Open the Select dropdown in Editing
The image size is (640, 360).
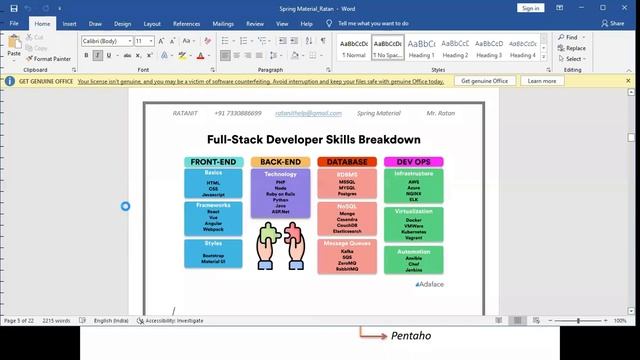tap(573, 59)
